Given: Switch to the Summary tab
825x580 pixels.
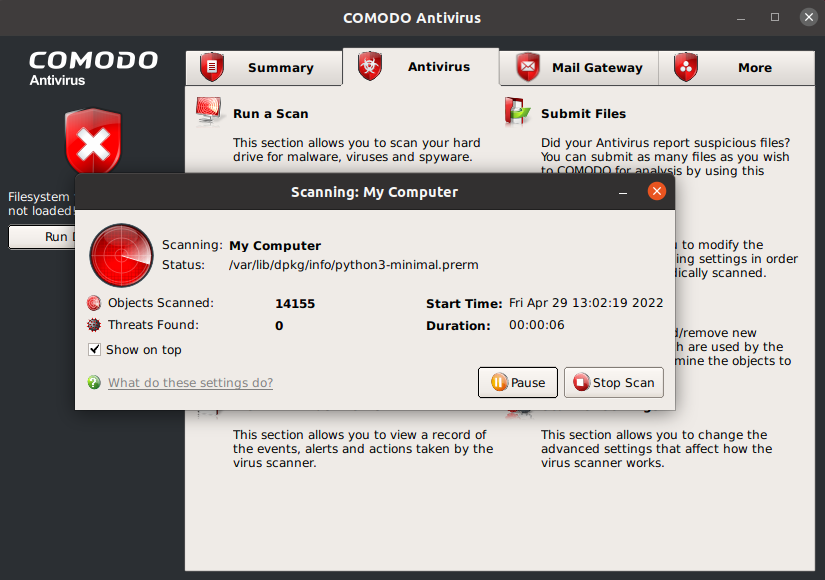Looking at the screenshot, I should pyautogui.click(x=263, y=68).
